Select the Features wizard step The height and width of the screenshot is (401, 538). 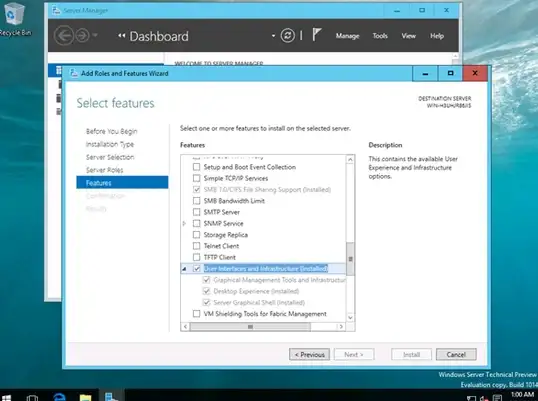point(122,182)
